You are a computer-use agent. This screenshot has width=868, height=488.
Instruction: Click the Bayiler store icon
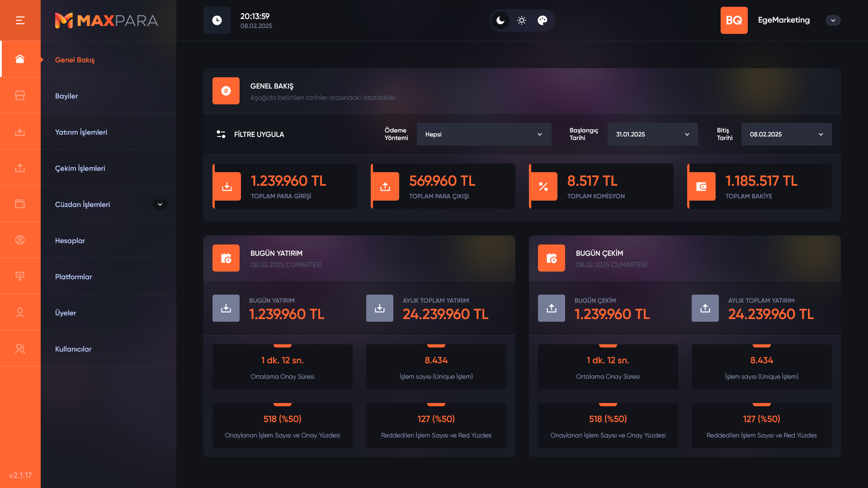point(20,95)
